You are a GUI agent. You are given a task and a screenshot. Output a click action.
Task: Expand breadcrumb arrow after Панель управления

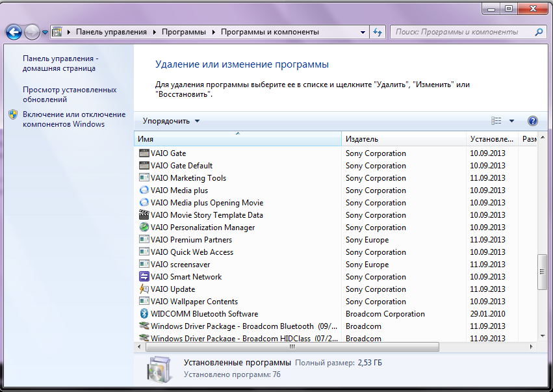point(155,32)
